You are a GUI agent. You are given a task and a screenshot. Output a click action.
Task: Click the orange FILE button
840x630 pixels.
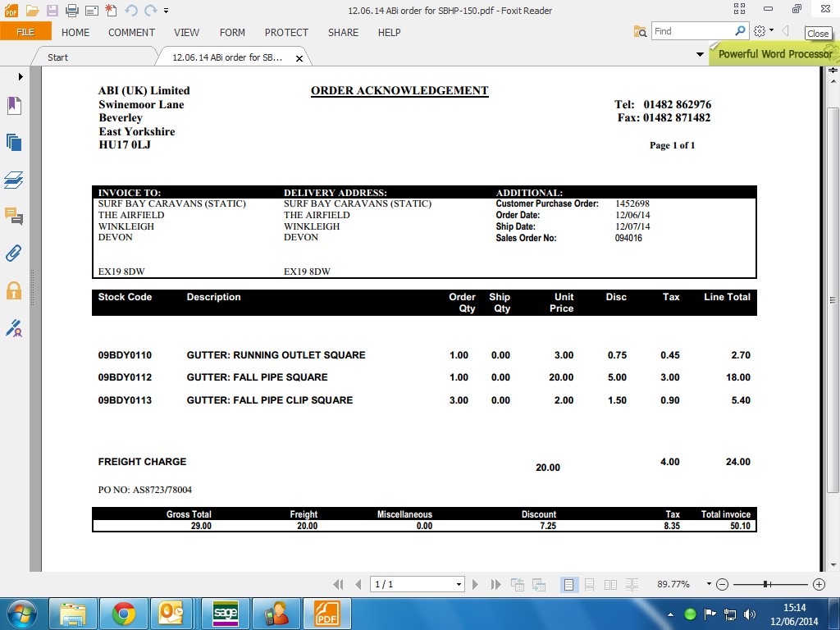25,32
